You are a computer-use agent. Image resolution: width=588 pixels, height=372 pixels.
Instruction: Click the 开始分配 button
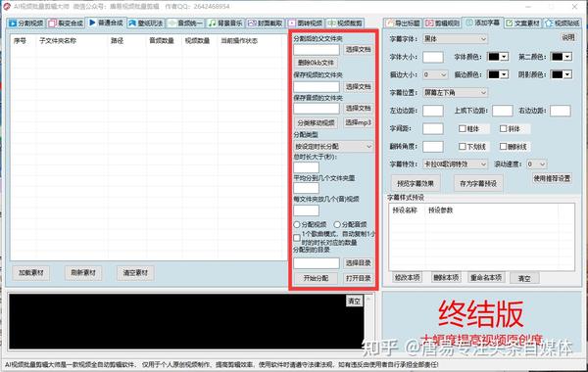point(316,278)
